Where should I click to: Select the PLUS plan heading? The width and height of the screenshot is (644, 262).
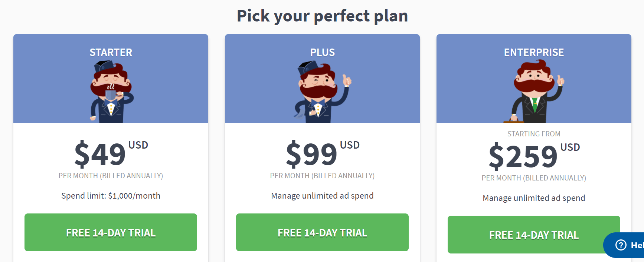coord(322,52)
